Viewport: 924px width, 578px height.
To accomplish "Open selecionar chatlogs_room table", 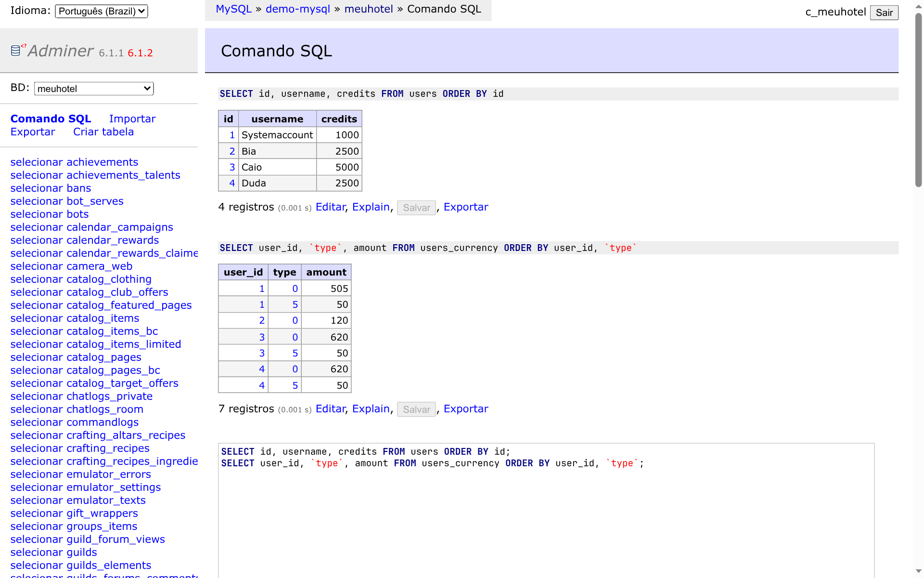I will (77, 409).
